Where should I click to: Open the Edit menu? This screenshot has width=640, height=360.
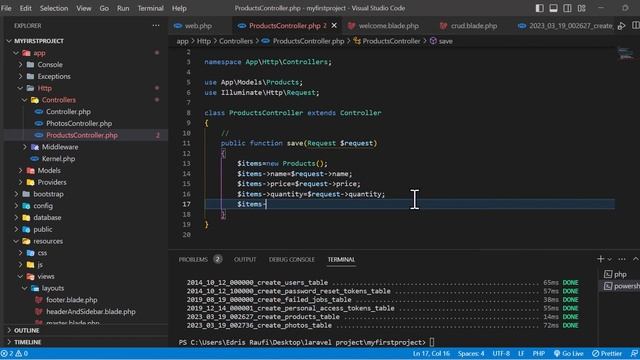click(25, 8)
